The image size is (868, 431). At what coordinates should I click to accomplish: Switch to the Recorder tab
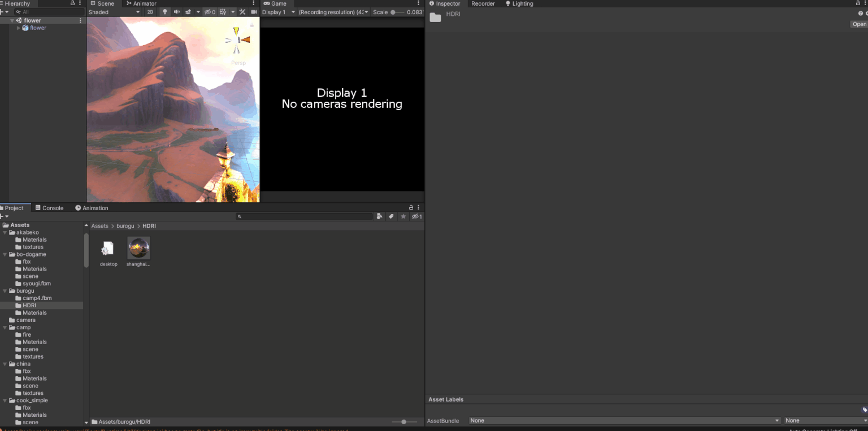[483, 3]
